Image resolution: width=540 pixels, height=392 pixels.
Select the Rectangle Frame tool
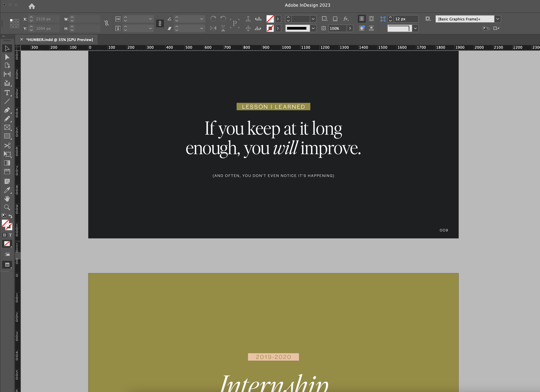(7, 127)
